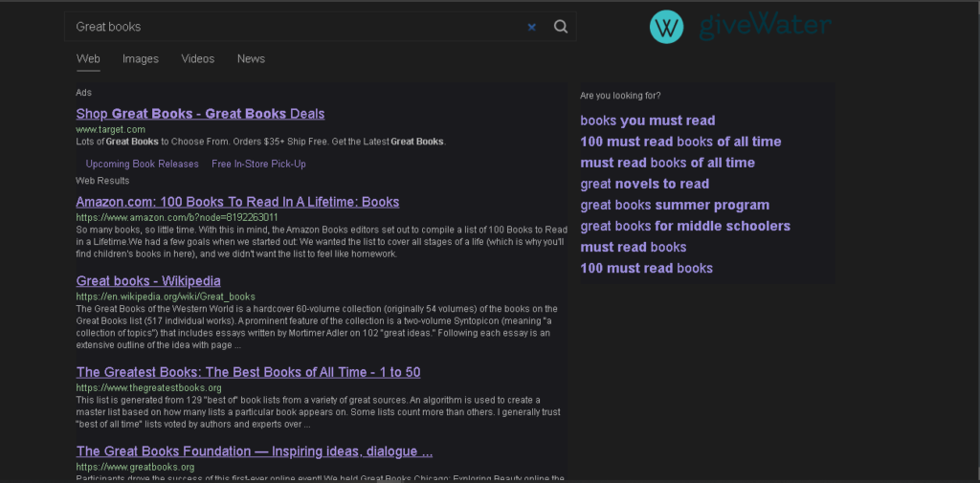980x483 pixels.
Task: Select suggestion '100 must read books'
Action: (646, 269)
